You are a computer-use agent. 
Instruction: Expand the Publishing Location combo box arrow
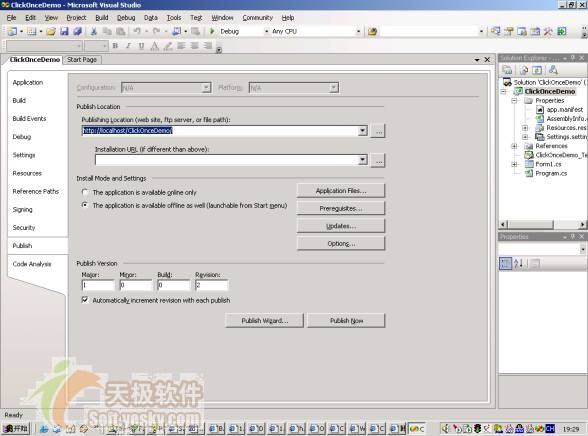click(x=363, y=130)
